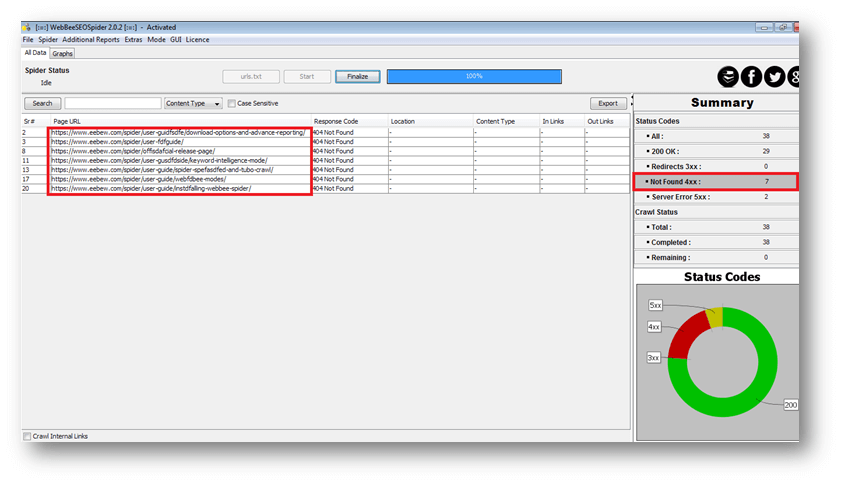The image size is (841, 484).
Task: Sort by the Page URL column header
Action: tap(181, 121)
